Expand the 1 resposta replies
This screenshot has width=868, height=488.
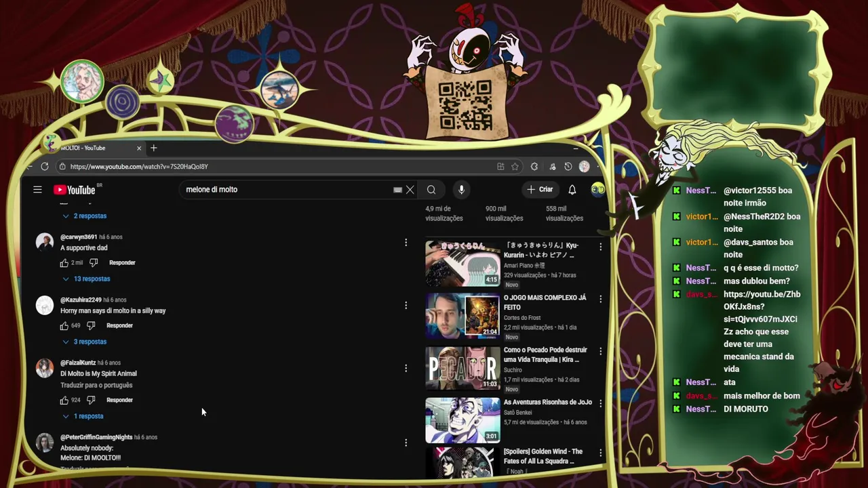(83, 416)
